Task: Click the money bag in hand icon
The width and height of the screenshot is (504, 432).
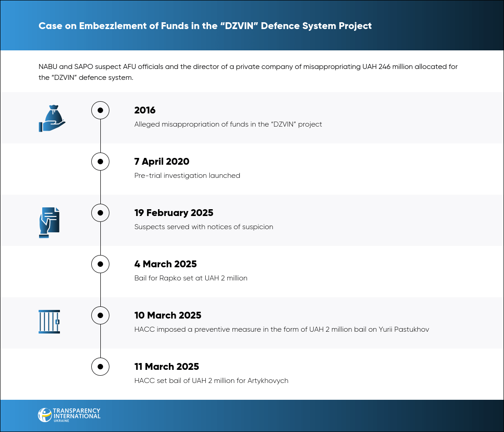Action: click(52, 118)
